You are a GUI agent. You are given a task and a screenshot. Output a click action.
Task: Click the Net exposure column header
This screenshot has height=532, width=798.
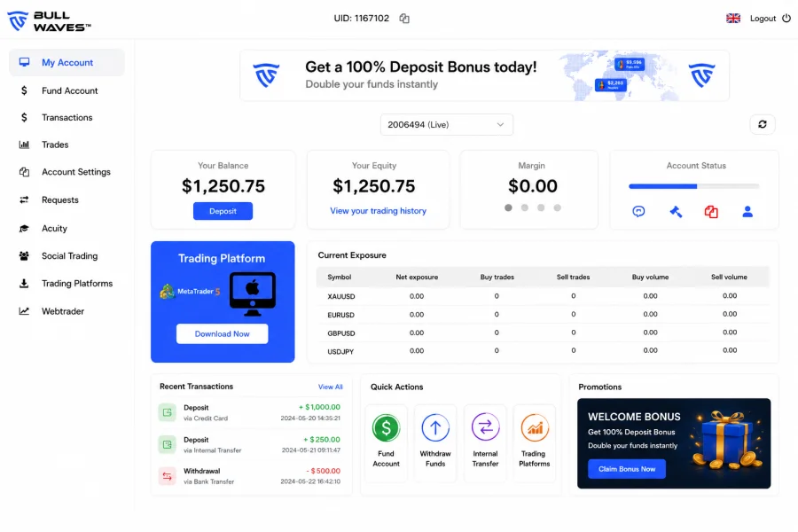pos(417,277)
